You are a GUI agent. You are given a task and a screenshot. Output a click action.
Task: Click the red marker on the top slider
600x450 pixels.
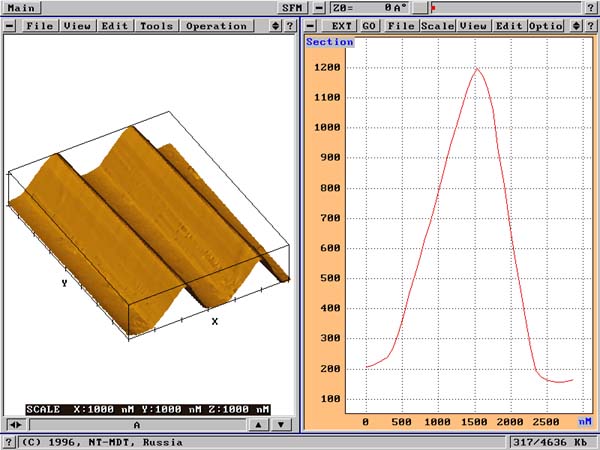tap(433, 8)
